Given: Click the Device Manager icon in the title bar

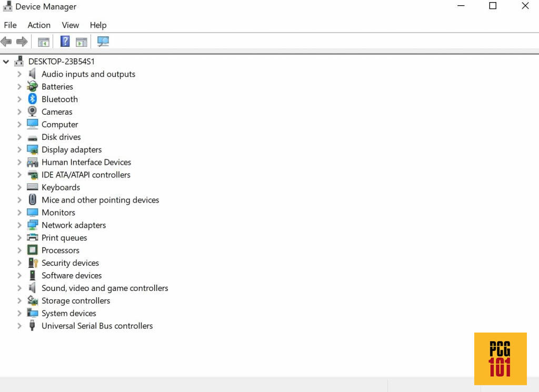Looking at the screenshot, I should point(7,6).
